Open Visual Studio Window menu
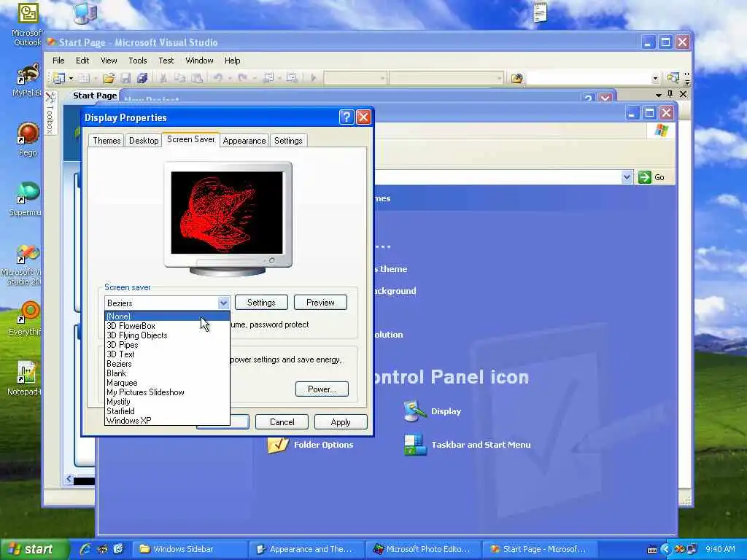 [199, 61]
